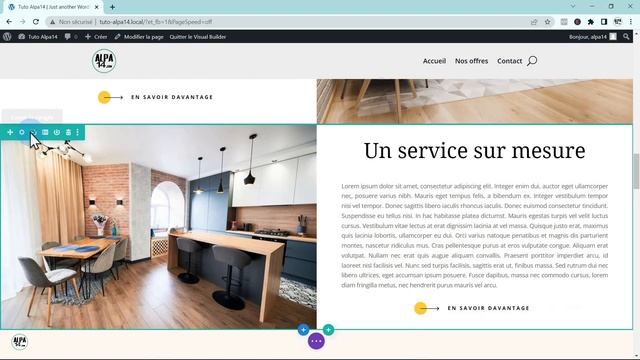Click En Savoir Davantage under service text
Viewport: 640px width, 360px height.
point(472,308)
